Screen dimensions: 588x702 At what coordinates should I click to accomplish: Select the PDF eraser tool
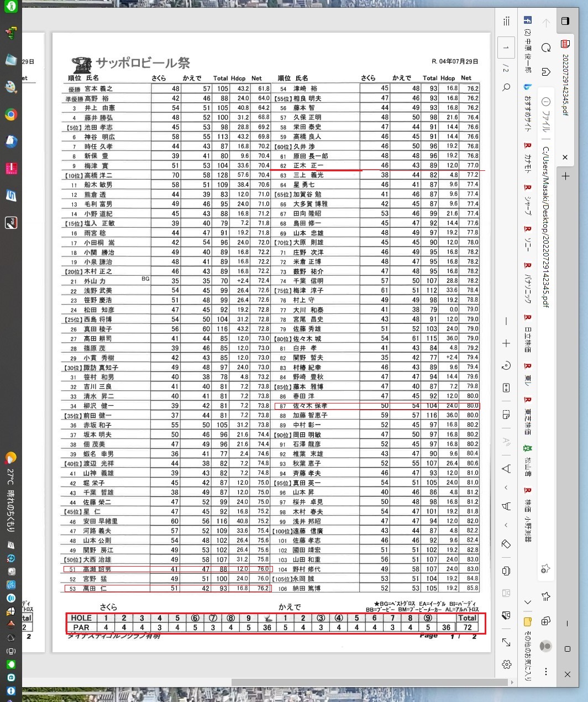[506, 544]
